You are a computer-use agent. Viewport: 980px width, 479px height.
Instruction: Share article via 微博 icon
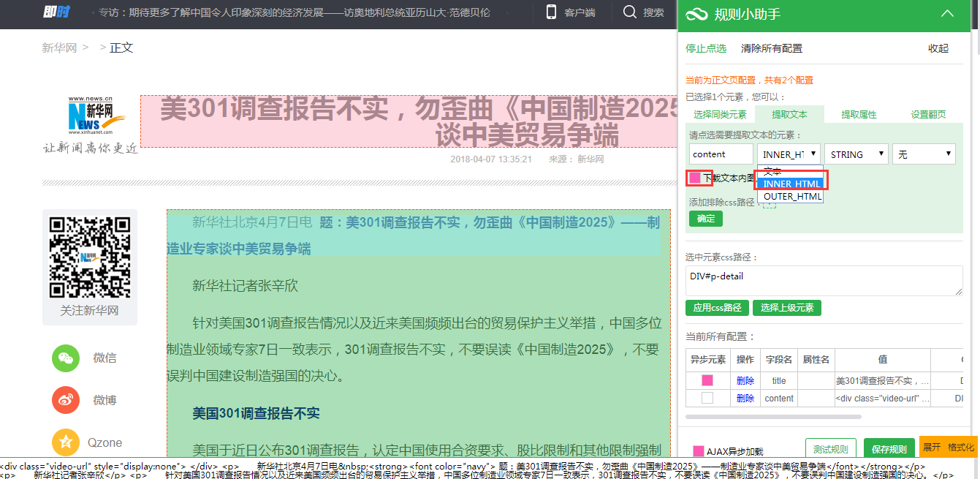66,400
